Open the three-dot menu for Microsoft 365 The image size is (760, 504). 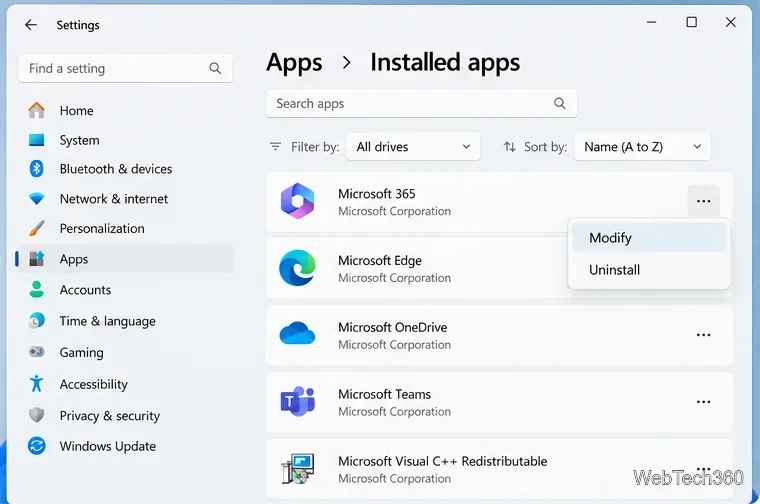(703, 201)
